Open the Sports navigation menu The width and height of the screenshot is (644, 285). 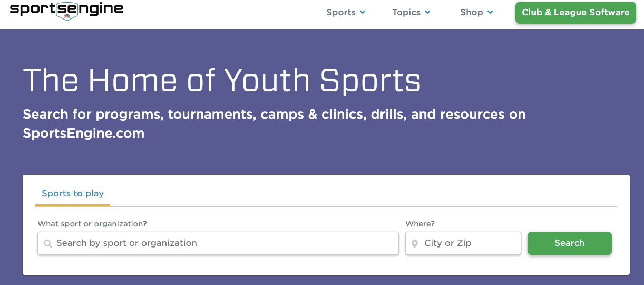pyautogui.click(x=346, y=12)
